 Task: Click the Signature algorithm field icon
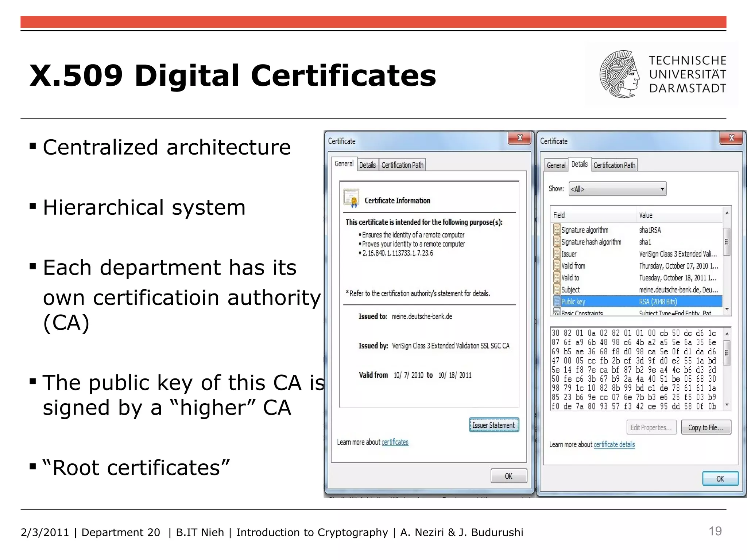[x=557, y=230]
